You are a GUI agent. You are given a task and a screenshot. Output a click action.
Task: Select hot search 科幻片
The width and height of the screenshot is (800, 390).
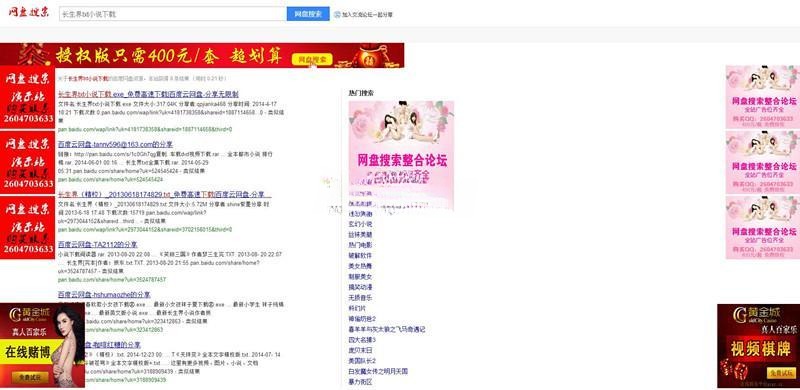pyautogui.click(x=357, y=308)
